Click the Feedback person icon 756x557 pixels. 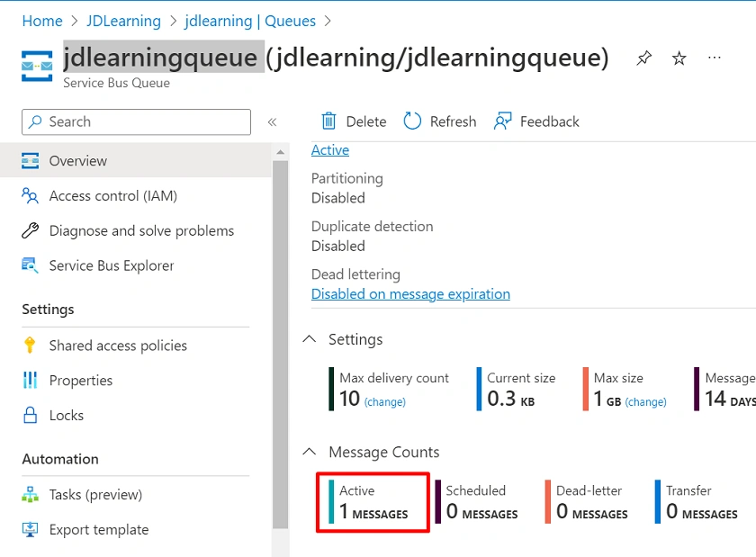point(502,121)
